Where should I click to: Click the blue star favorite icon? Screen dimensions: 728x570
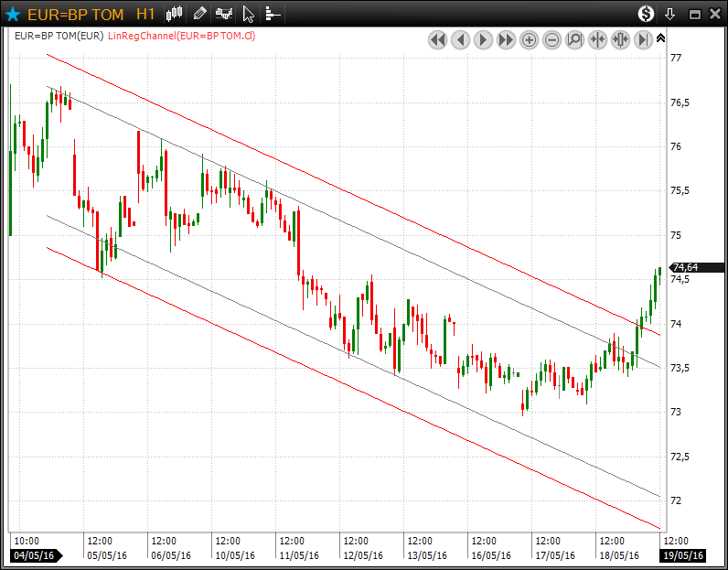pyautogui.click(x=13, y=14)
